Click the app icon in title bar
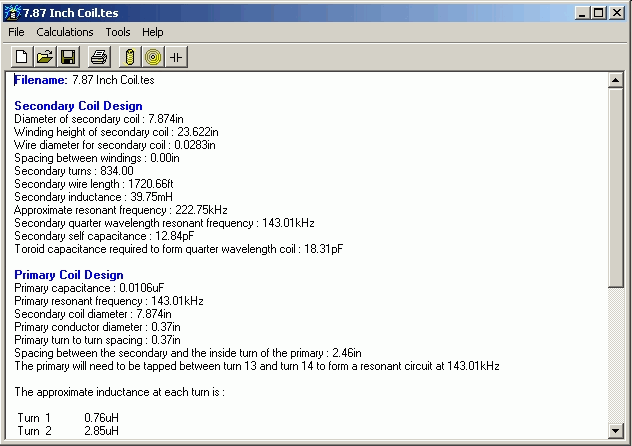The image size is (632, 446). (12, 12)
